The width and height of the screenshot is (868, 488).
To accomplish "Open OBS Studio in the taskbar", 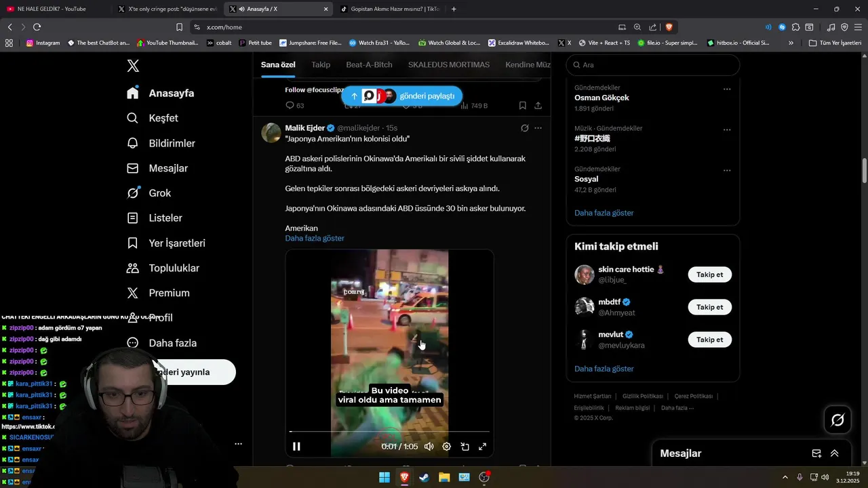I will coord(484,477).
